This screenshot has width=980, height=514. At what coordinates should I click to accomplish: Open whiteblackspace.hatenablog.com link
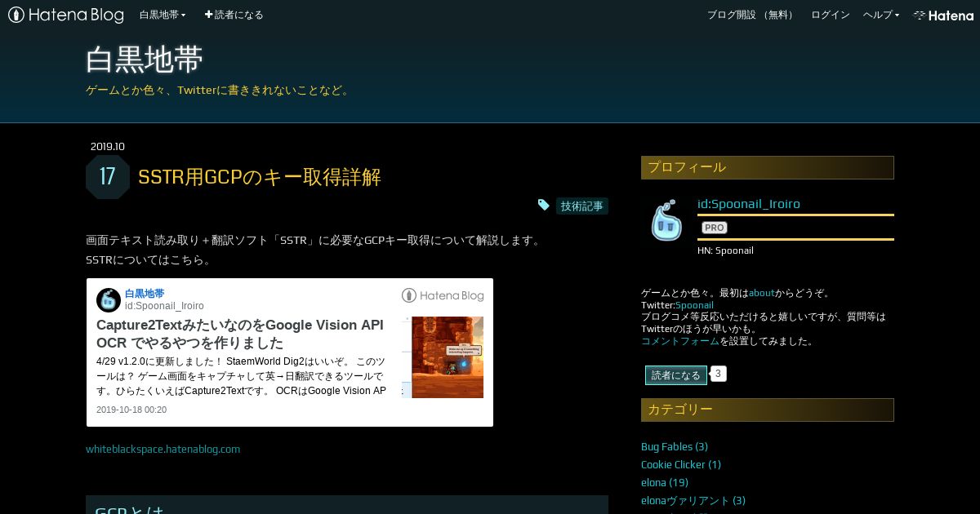(x=163, y=449)
